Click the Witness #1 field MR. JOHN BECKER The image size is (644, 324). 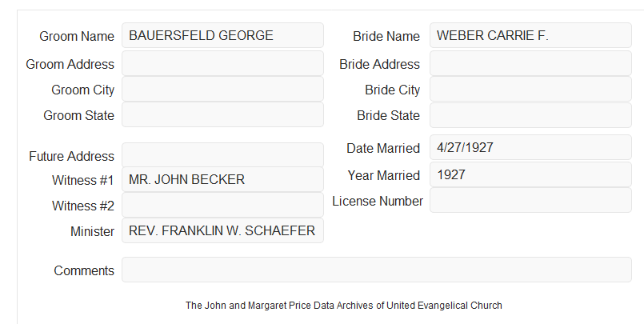(x=222, y=179)
